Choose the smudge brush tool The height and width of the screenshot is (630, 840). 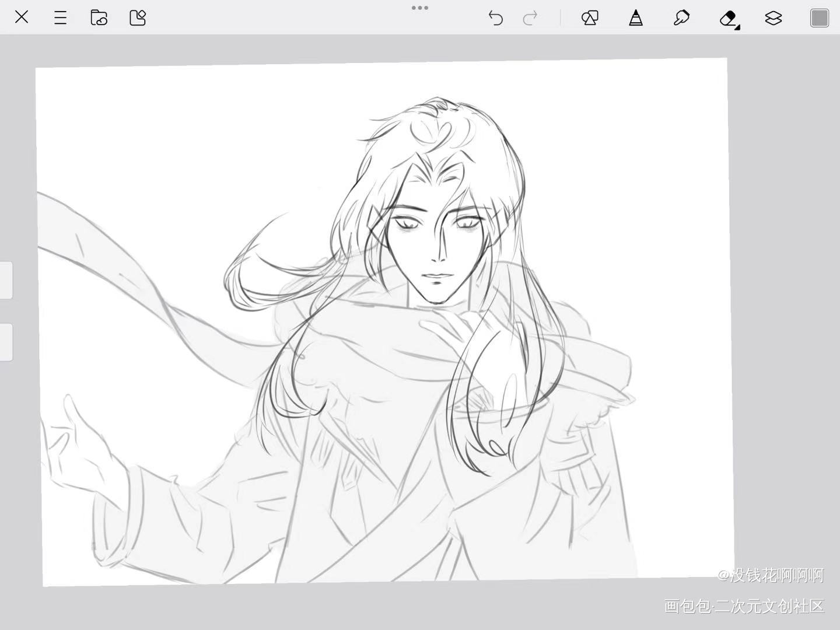(x=681, y=18)
